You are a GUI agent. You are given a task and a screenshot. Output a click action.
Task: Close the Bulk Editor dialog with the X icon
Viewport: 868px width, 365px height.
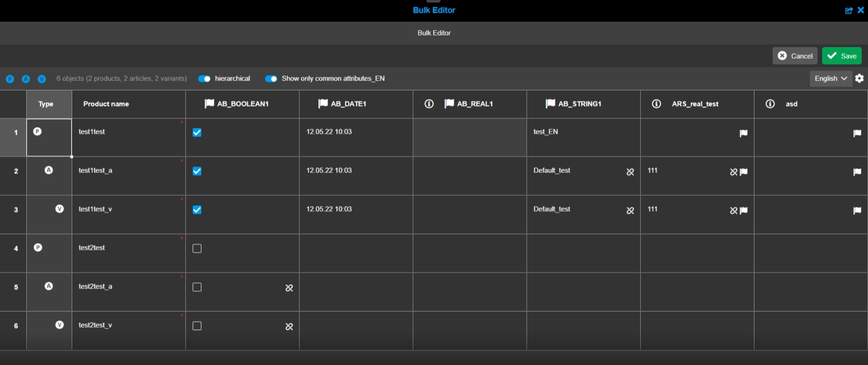coord(861,10)
